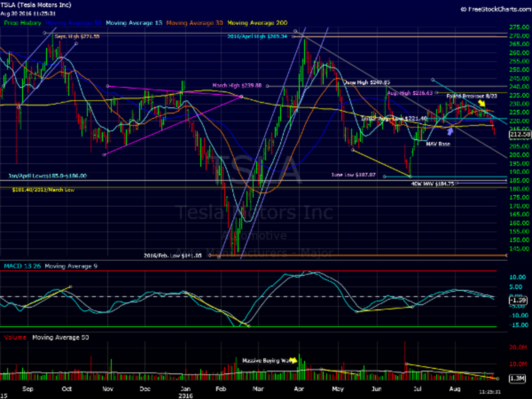
Task: Click the Jan 2016 label on time axis
Action: [185, 391]
